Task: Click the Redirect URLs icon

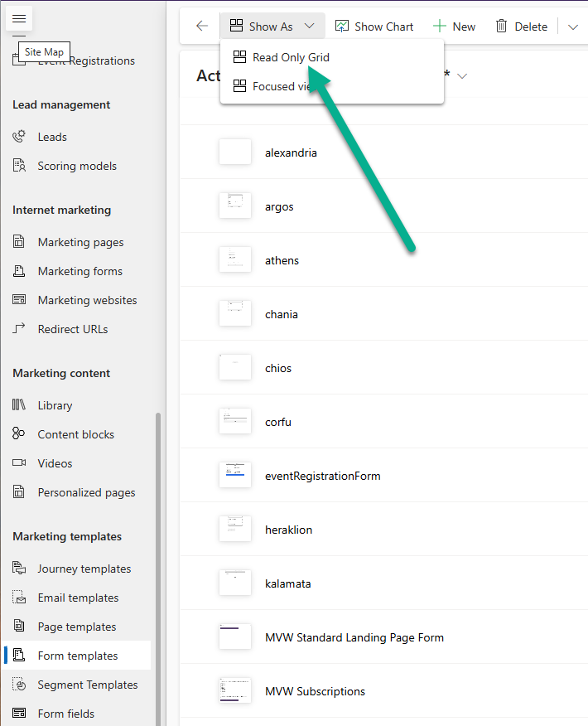Action: click(x=20, y=329)
